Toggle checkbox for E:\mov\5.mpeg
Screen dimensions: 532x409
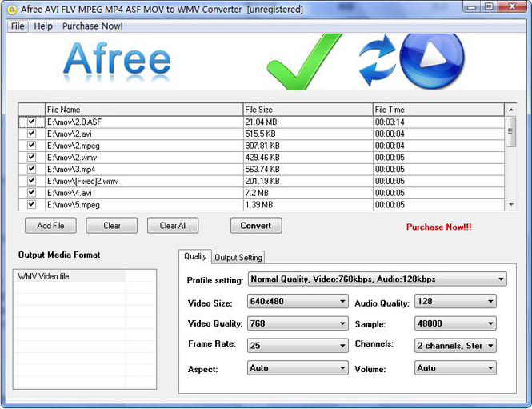pyautogui.click(x=31, y=204)
